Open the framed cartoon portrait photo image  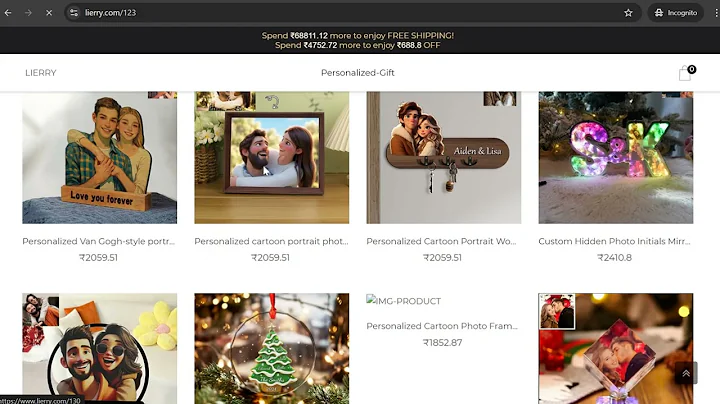click(272, 157)
